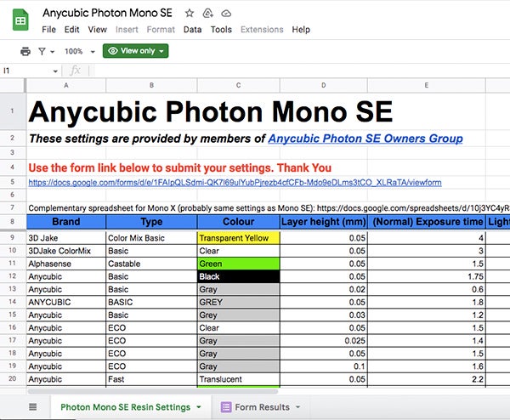Switch to the Form Results tab
This screenshot has height=420, width=510.
(x=262, y=407)
